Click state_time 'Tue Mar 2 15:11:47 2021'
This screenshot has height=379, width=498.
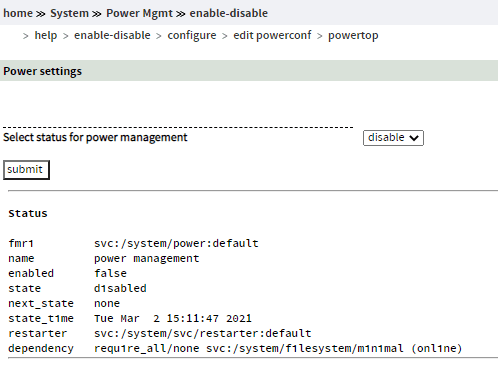pyautogui.click(x=173, y=318)
